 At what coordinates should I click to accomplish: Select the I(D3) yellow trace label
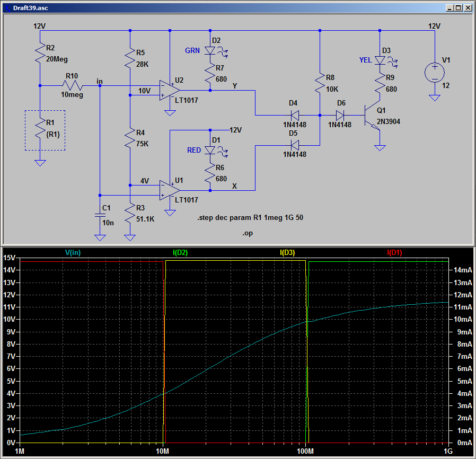coord(287,253)
